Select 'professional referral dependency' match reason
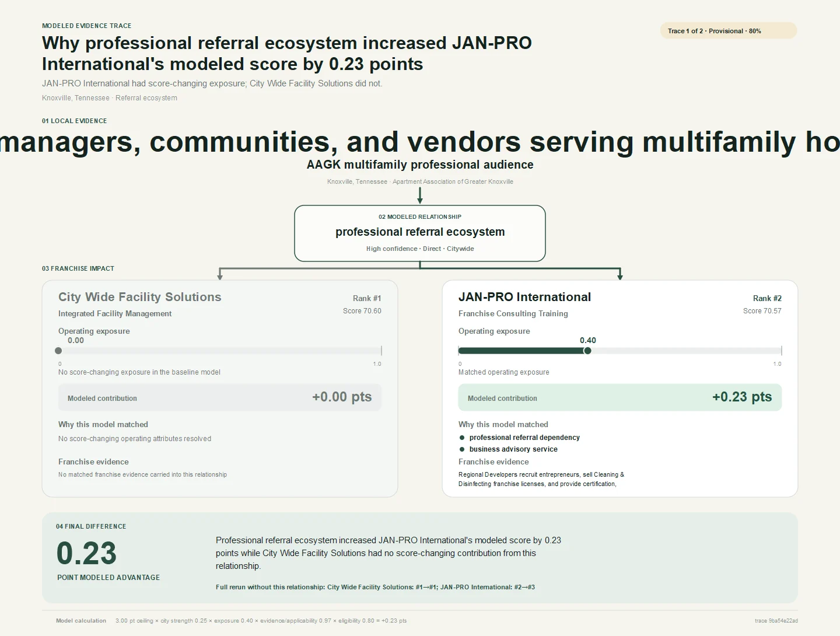The width and height of the screenshot is (840, 636). 524,438
